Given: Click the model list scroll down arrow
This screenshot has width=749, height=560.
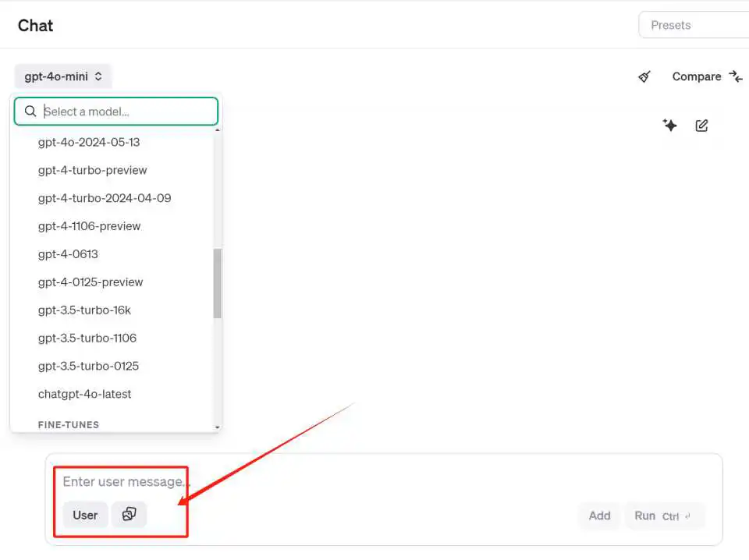Looking at the screenshot, I should click(x=218, y=427).
